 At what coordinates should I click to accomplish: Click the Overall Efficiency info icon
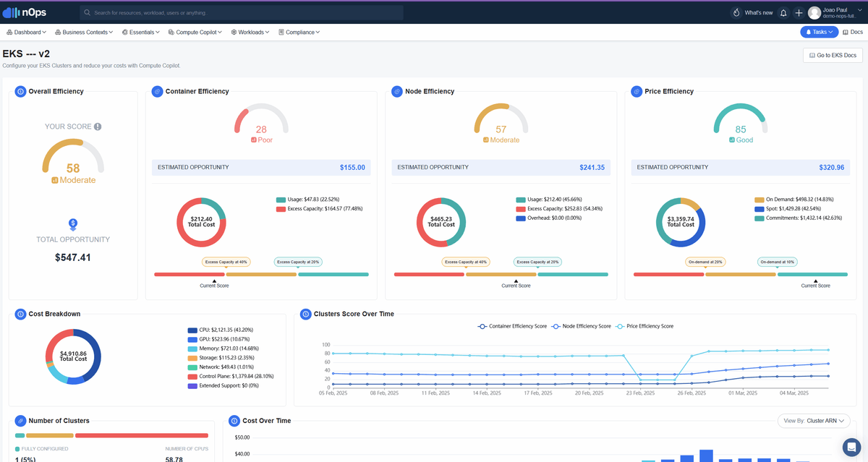pyautogui.click(x=20, y=92)
